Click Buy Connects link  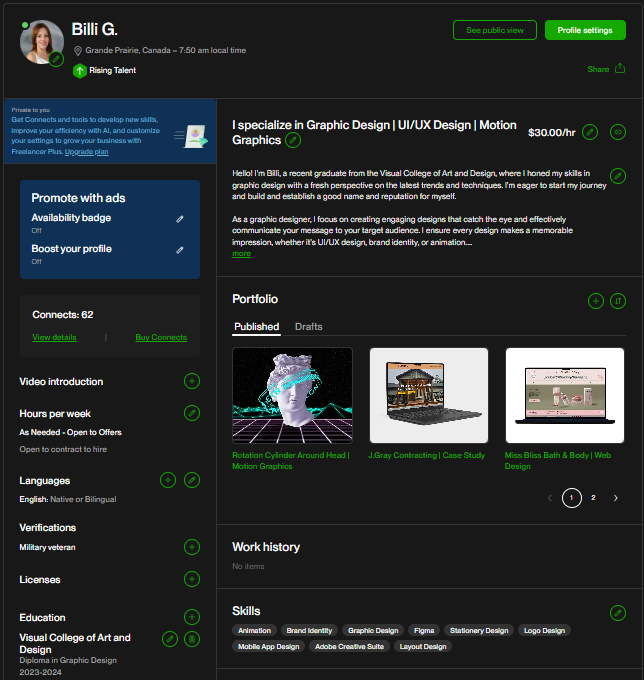pos(161,337)
